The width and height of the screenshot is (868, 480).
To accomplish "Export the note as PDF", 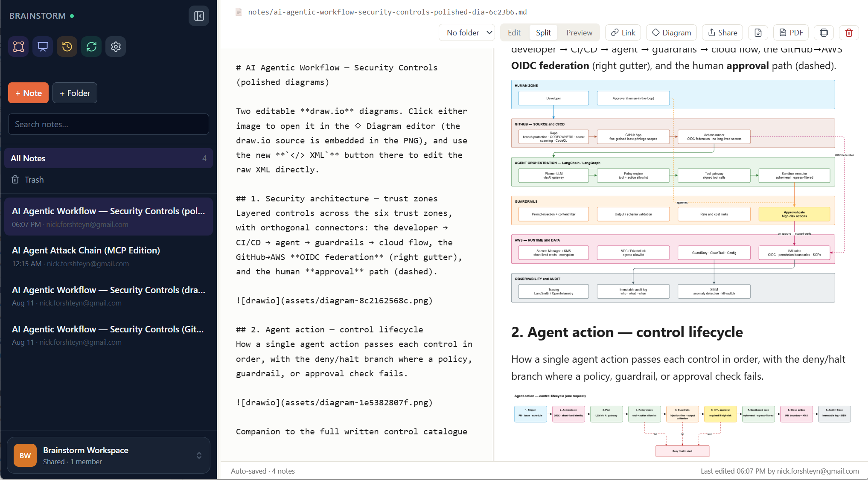I will pyautogui.click(x=791, y=33).
